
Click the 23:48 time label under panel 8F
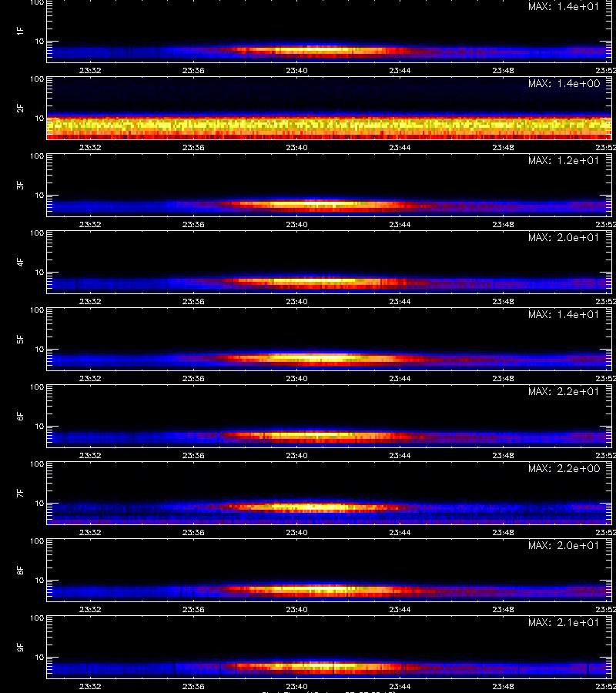503,610
